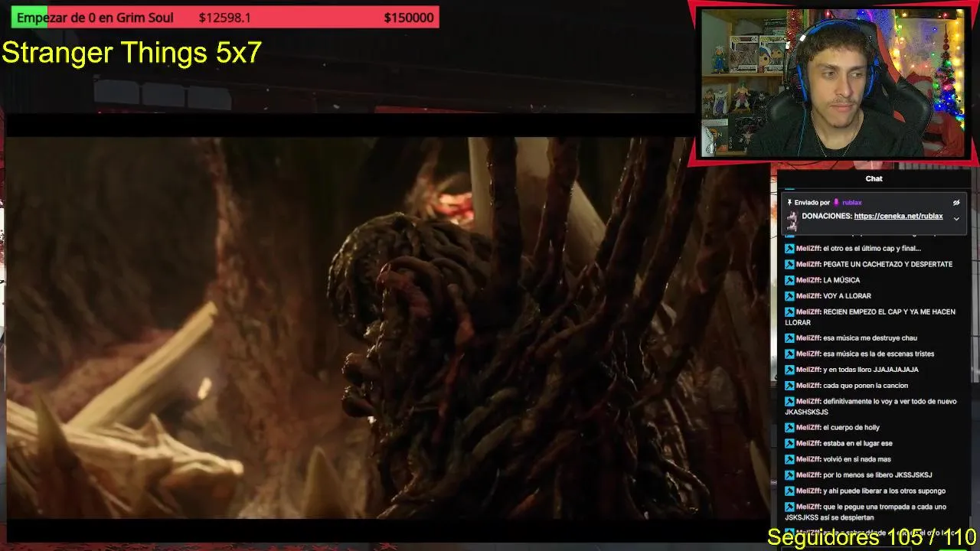
Task: Click the 'Seguidores 105 / 110' counter
Action: (871, 537)
